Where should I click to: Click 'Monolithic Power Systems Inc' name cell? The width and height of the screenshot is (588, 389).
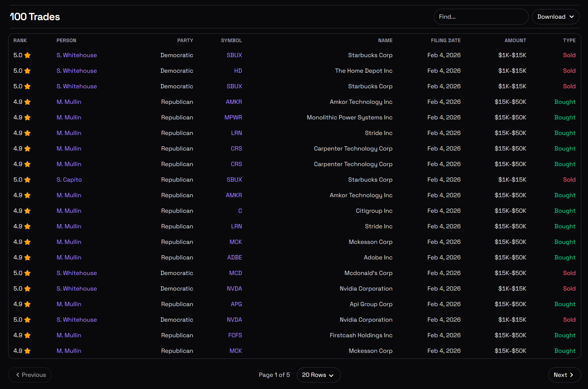350,117
